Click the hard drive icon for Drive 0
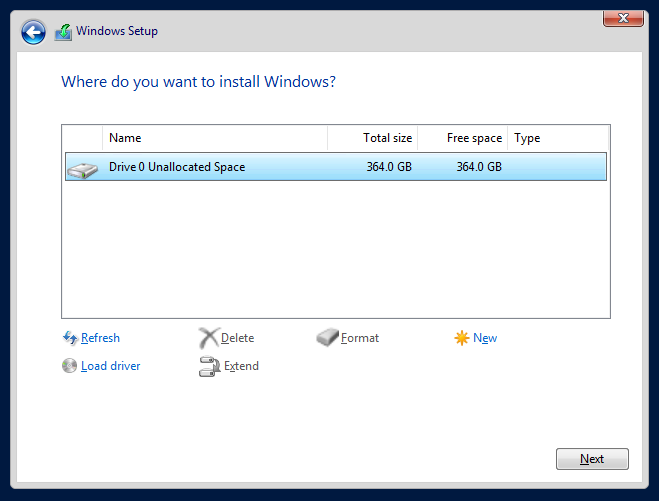659x501 pixels. (82, 170)
